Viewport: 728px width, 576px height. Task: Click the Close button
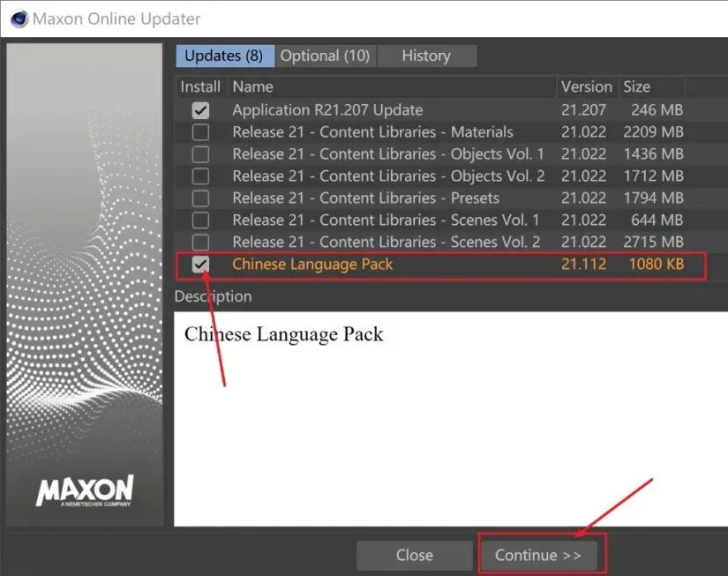[x=415, y=555]
